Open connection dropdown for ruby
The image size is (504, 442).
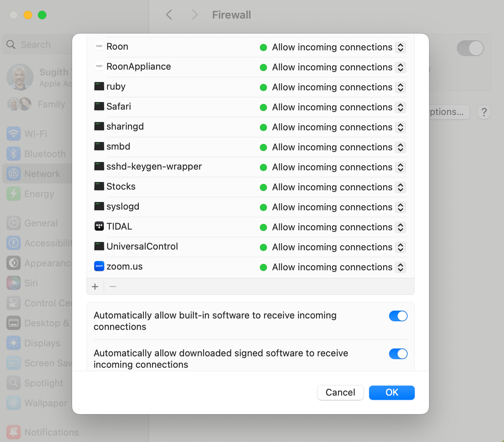pos(400,87)
